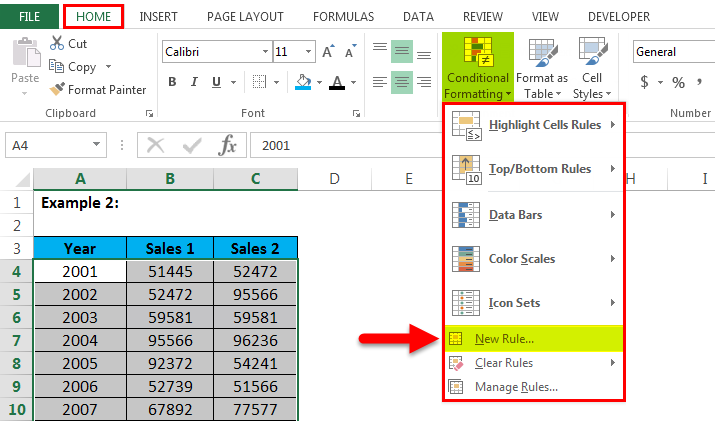Open Underline style dropdown arrow

233,83
